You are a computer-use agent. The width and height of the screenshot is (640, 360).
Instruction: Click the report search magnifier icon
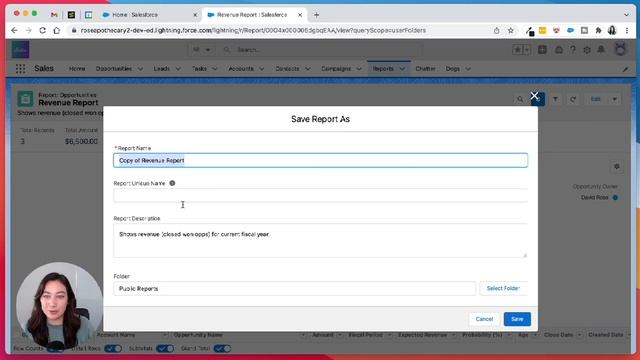[x=520, y=99]
